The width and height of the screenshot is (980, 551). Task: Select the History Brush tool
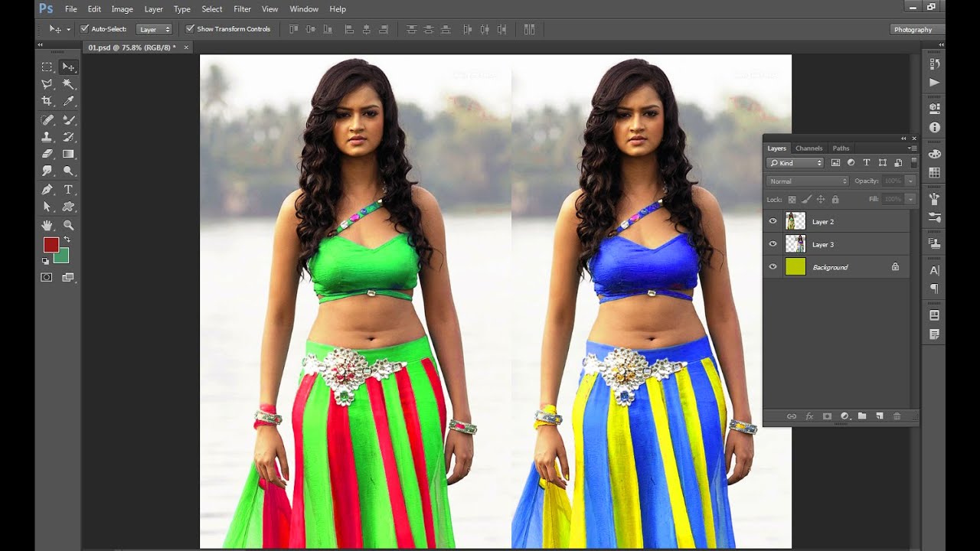68,137
